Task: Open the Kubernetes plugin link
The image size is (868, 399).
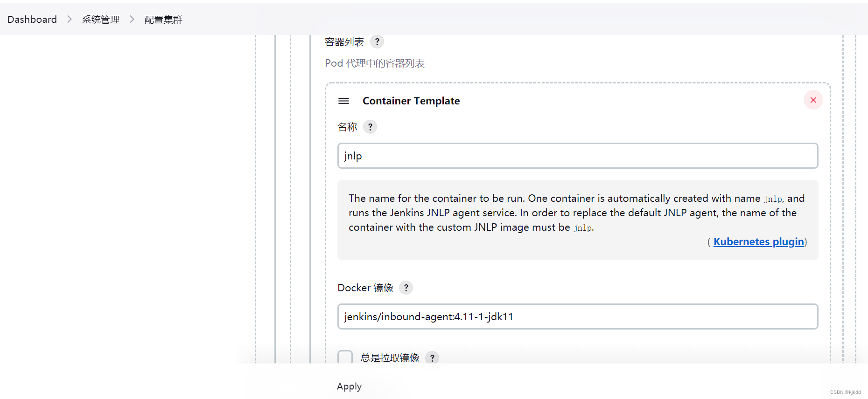Action: click(758, 241)
